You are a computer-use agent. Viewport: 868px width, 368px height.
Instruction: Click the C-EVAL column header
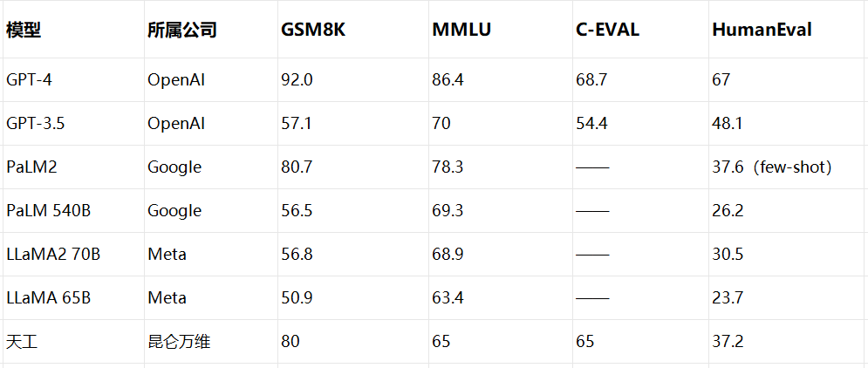click(x=607, y=31)
